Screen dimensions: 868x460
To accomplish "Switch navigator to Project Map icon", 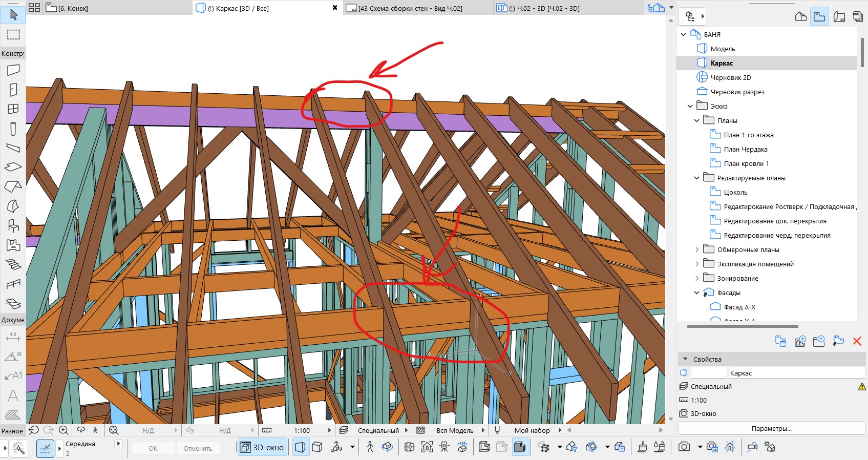I will tap(801, 17).
